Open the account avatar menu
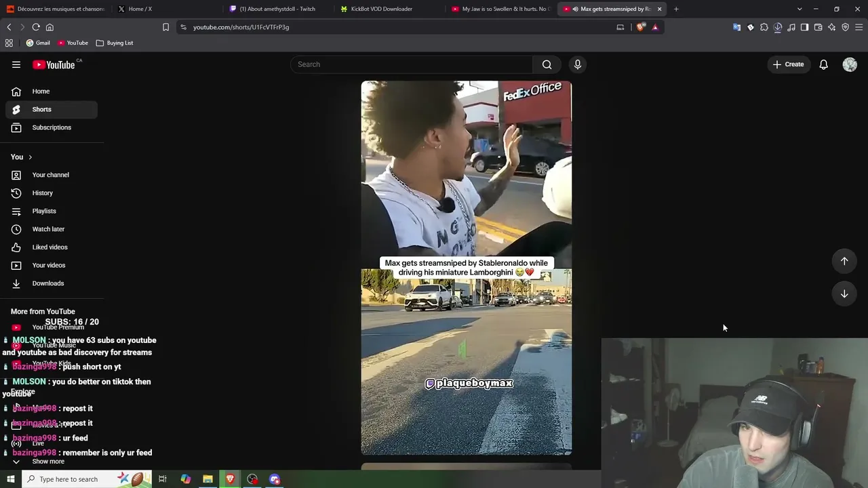 (x=850, y=64)
